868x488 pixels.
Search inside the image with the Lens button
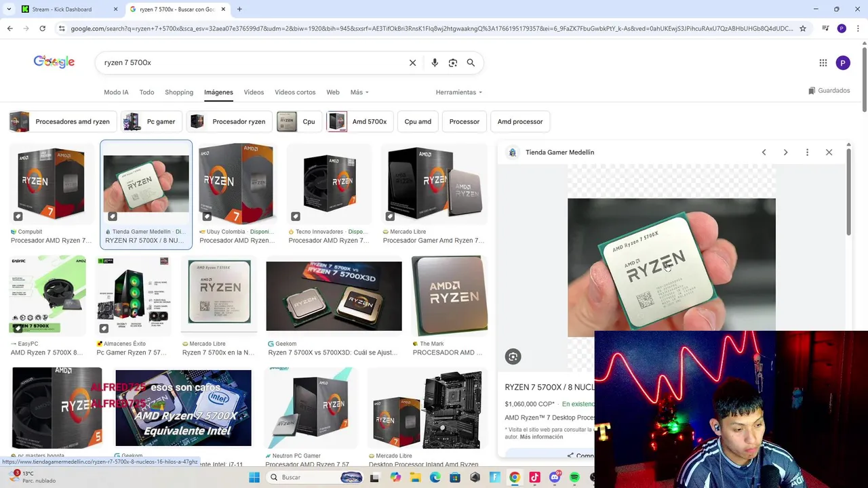(513, 357)
